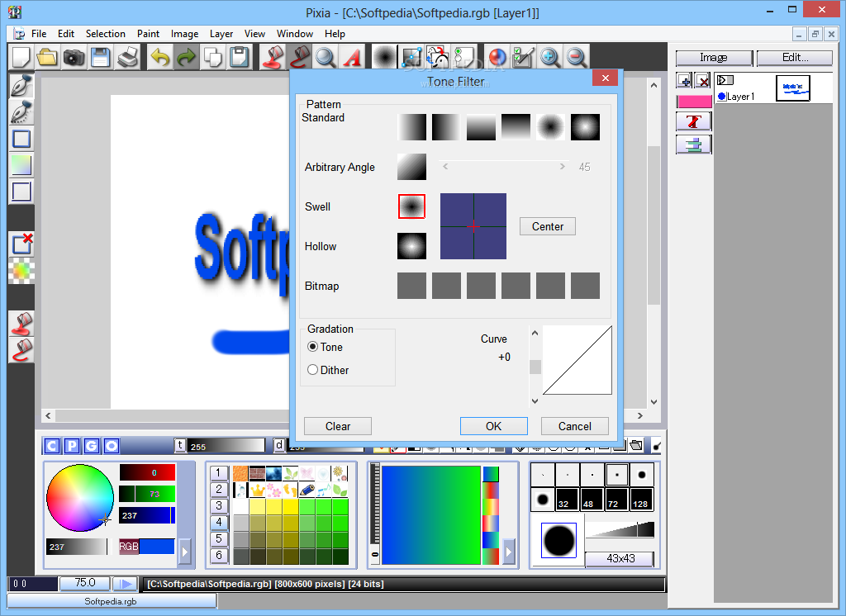The height and width of the screenshot is (616, 846).
Task: Click the Center button
Action: tap(548, 226)
